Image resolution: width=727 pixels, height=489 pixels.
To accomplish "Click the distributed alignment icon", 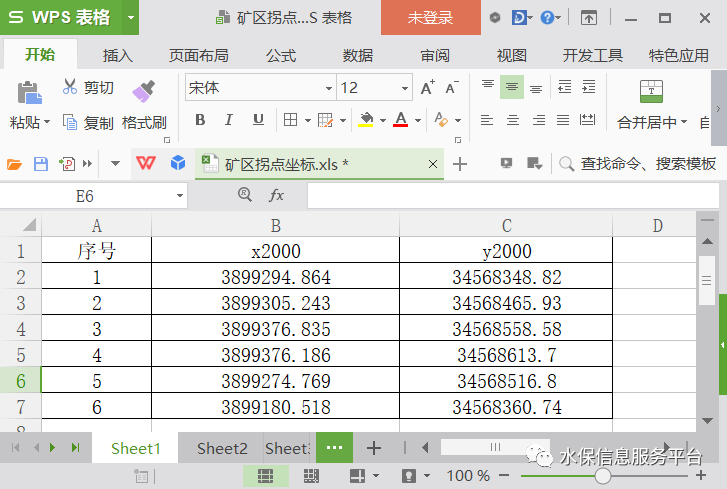I will click(587, 120).
